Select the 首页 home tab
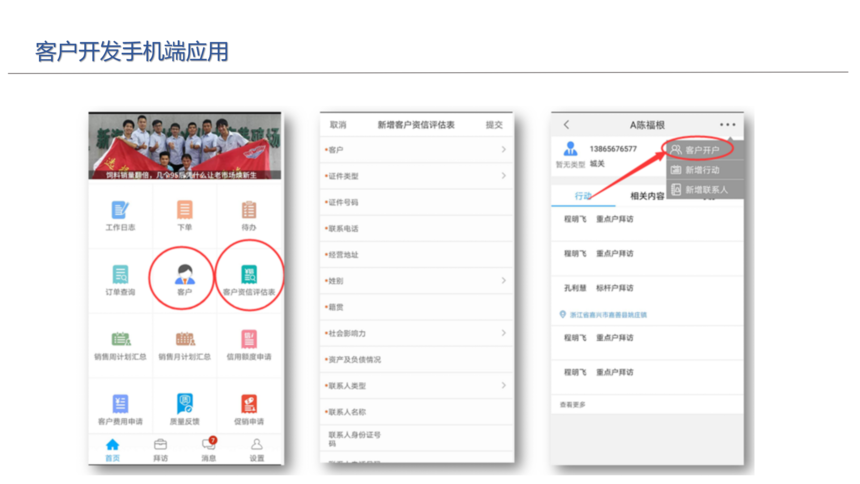Viewport: 860px width, 484px height. click(112, 450)
